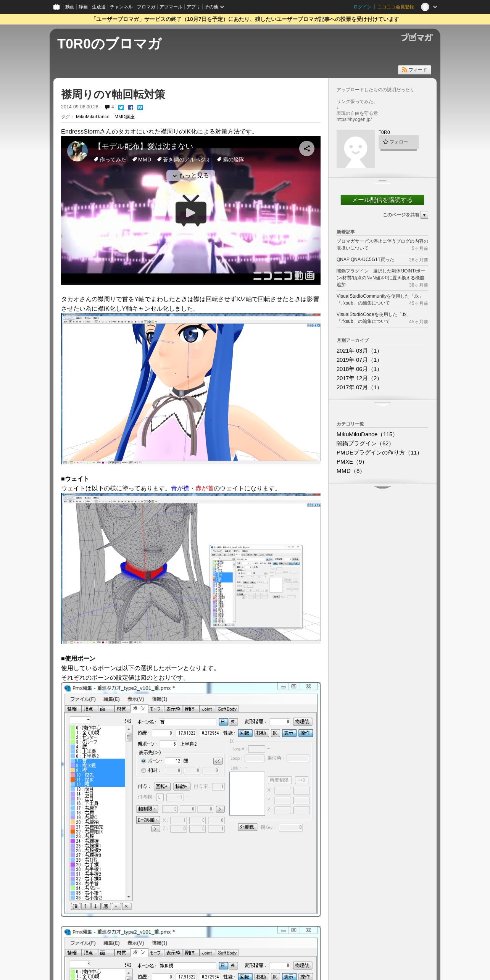Expand the その他 dropdown menu
Viewport: 490px width, 980px height.
(214, 7)
